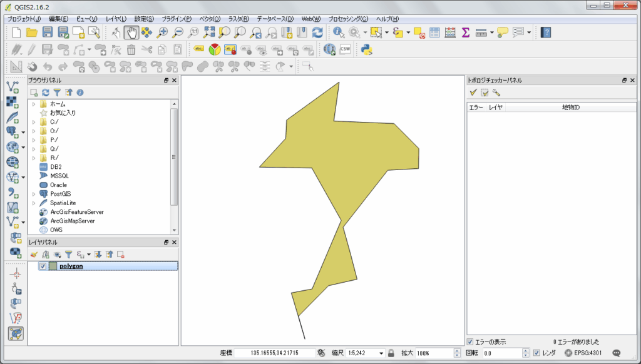The width and height of the screenshot is (641, 364).
Task: Click the Zoom In magnifier tool
Action: [162, 32]
